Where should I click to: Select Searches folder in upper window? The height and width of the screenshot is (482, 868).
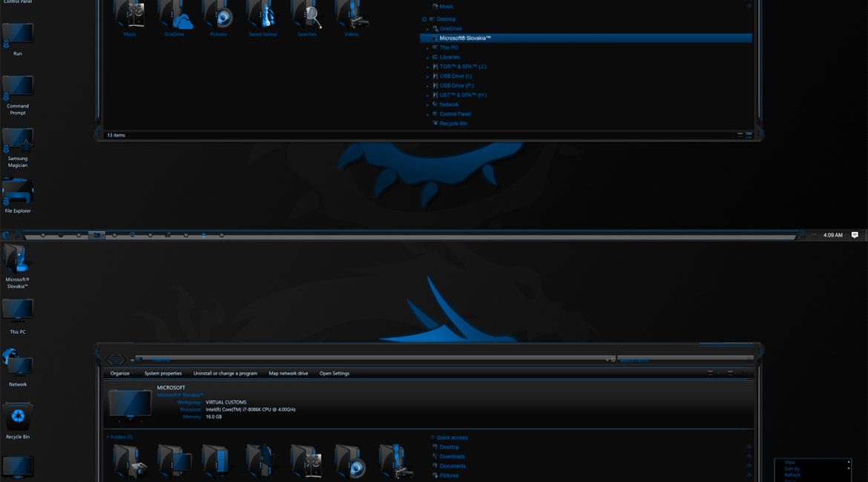[x=307, y=19]
